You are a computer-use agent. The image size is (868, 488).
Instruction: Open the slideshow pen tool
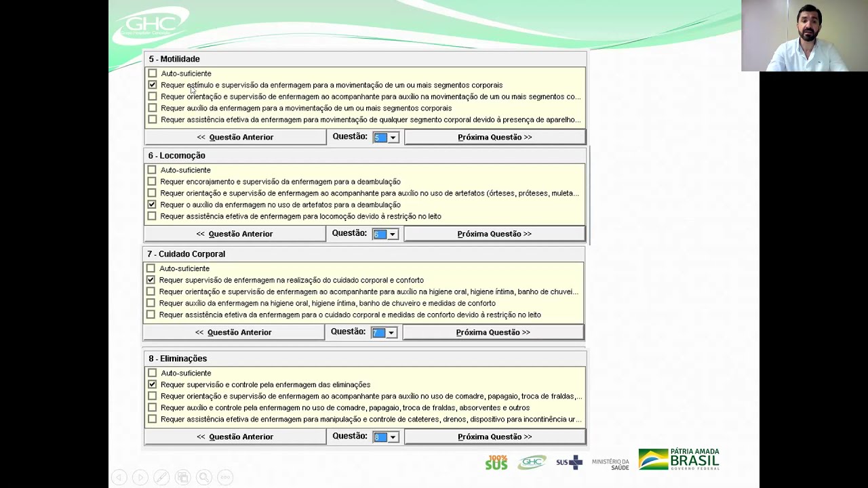click(161, 478)
